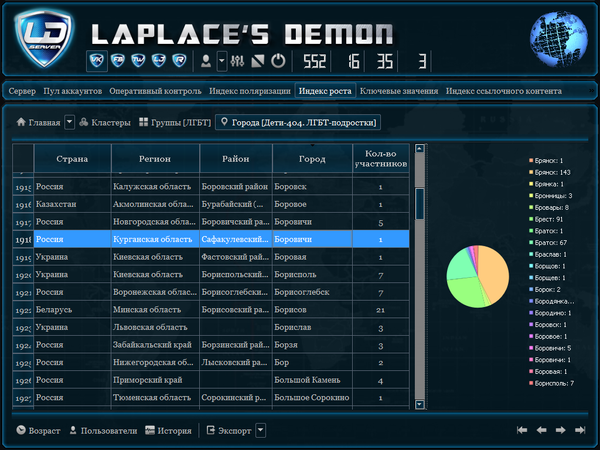Screen dimensions: 600x450
Task: Click the Брест: 91 legend swatch
Action: click(531, 219)
